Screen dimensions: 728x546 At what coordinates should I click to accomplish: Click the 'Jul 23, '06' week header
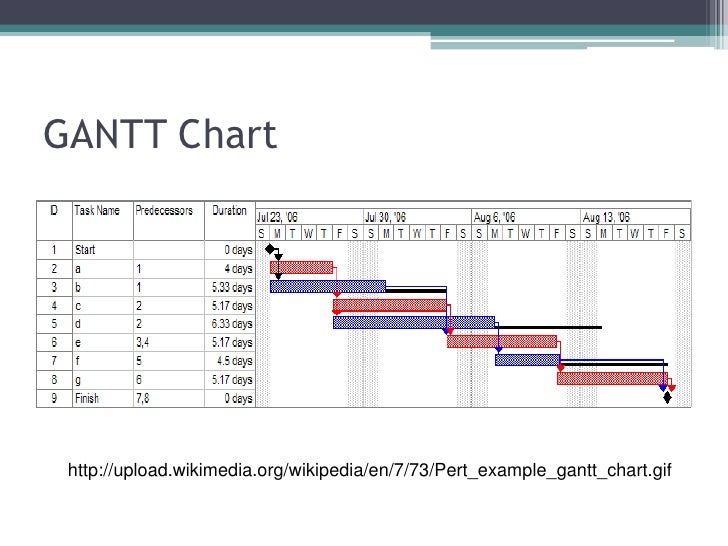click(310, 217)
